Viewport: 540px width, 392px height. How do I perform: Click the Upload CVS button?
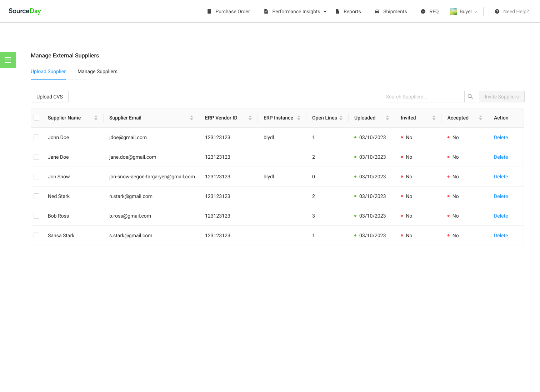50,97
